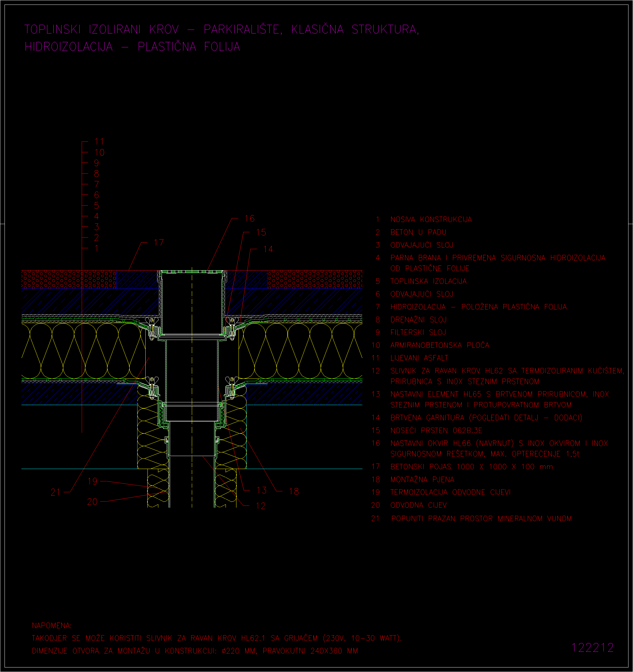Click the title line 'TOPLINSKI IZOLIRANI KROV – PARKIRALIŠTE, KLASIČNA STRUKTURA,'
633x672 pixels.
[x=222, y=30]
